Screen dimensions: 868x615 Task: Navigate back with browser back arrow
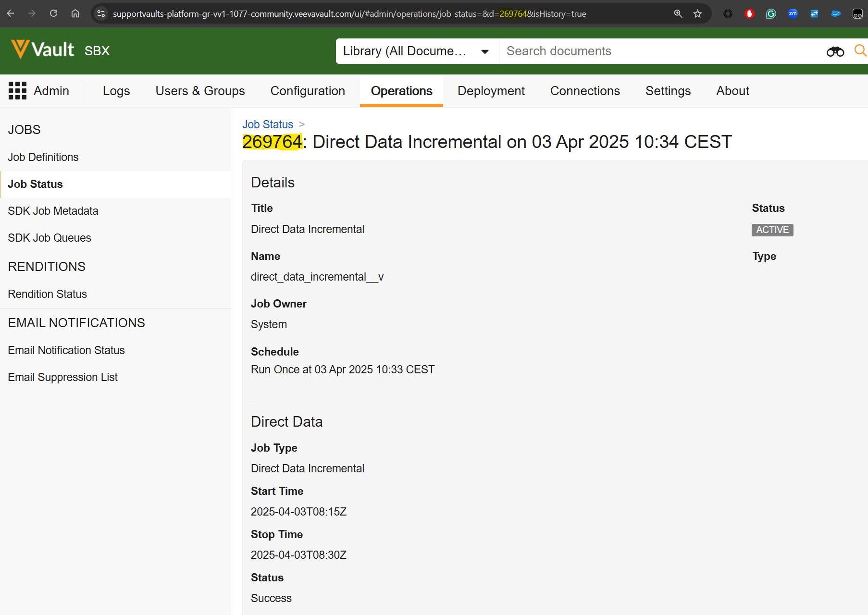11,13
